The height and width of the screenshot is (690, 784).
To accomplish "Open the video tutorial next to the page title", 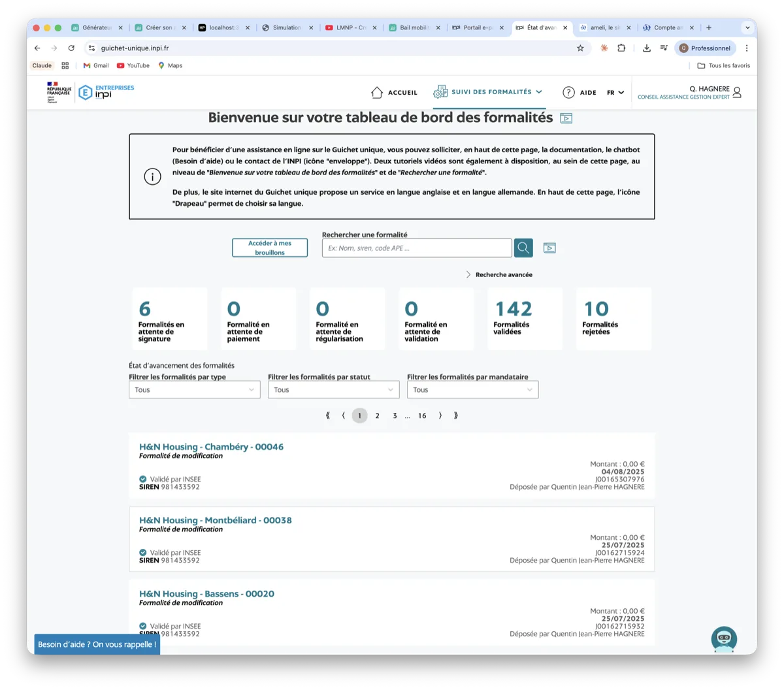I will (x=566, y=118).
